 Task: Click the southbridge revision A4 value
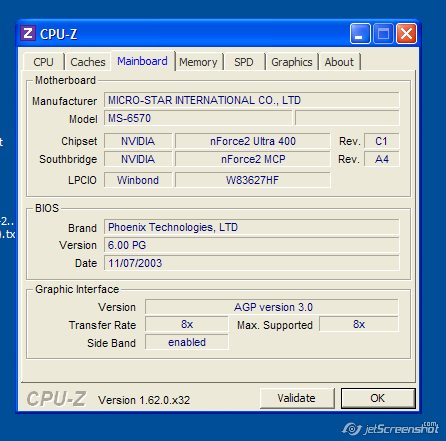pyautogui.click(x=382, y=159)
